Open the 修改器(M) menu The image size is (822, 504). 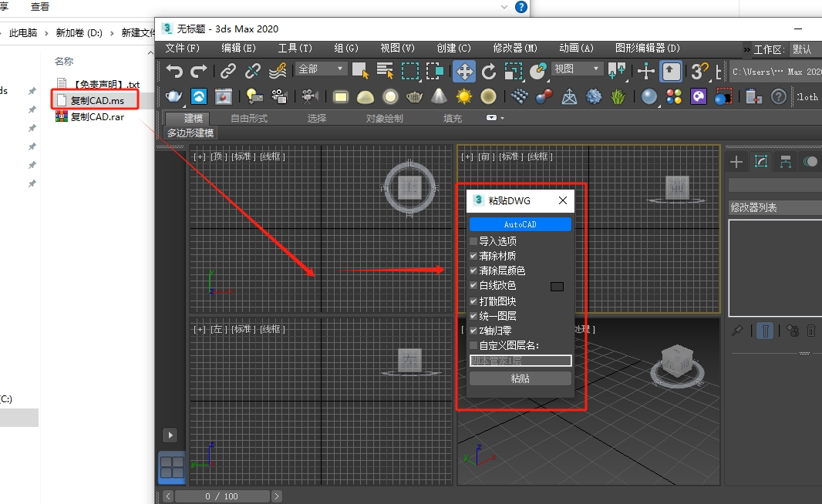(515, 49)
